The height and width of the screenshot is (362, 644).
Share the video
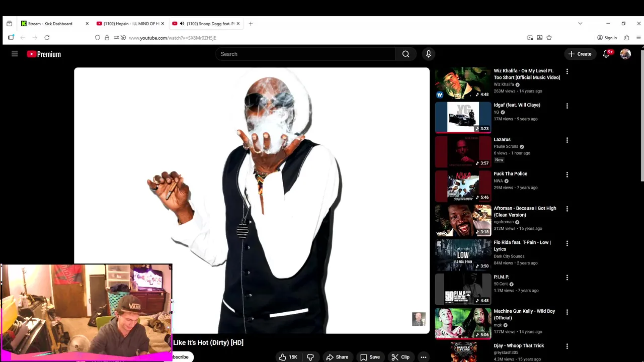click(x=337, y=357)
